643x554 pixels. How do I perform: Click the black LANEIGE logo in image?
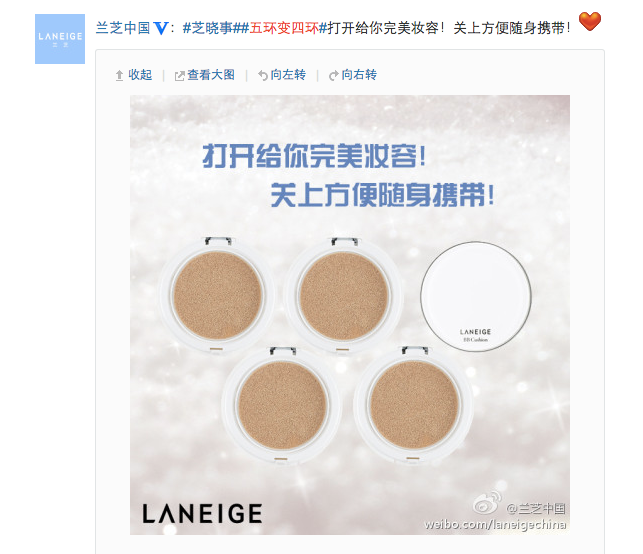(202, 514)
